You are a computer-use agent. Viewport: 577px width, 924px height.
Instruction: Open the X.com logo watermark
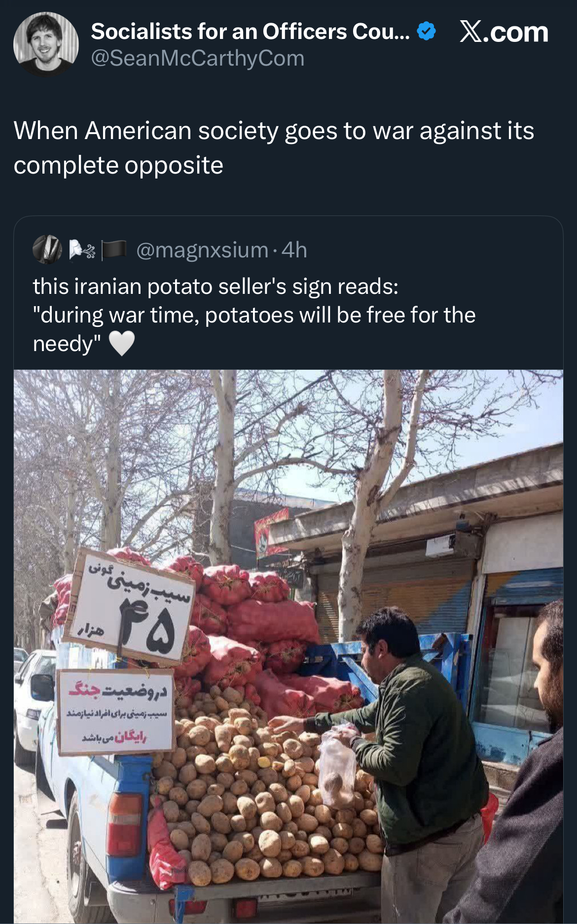coord(504,33)
